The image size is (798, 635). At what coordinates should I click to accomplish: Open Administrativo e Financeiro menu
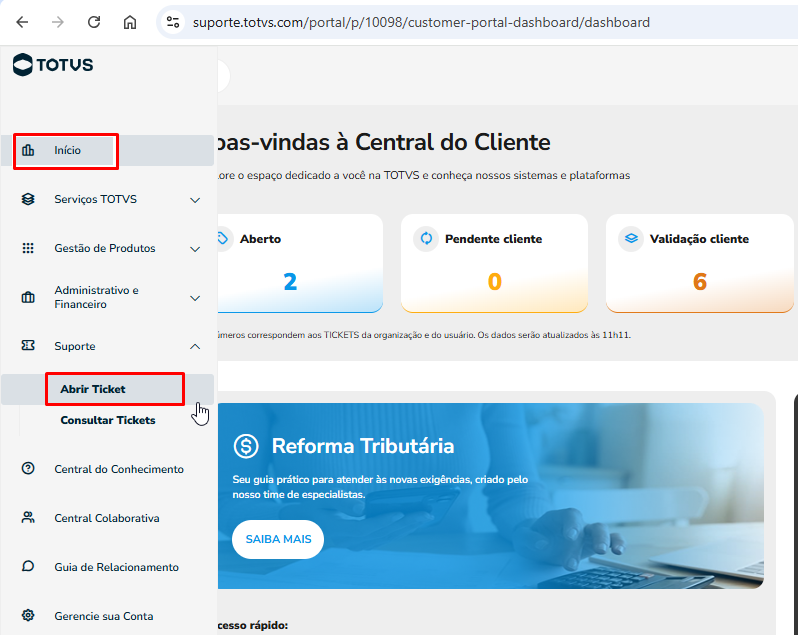click(96, 297)
